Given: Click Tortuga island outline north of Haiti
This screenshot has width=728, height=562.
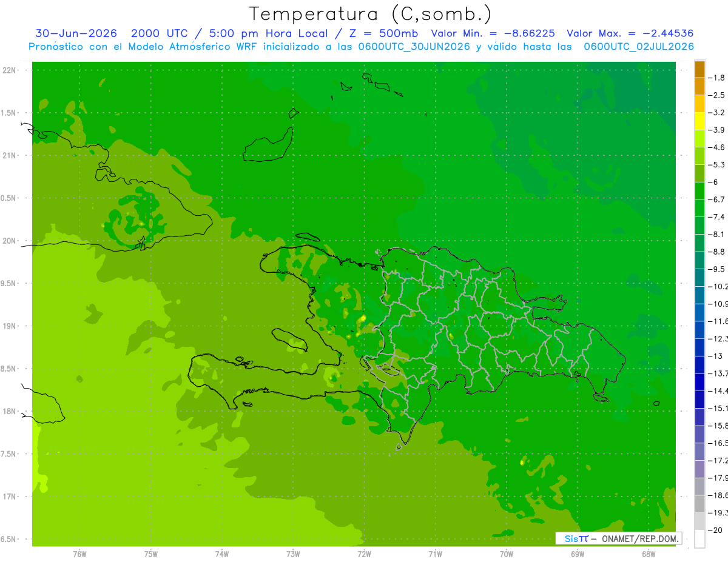Looking at the screenshot, I should [307, 238].
